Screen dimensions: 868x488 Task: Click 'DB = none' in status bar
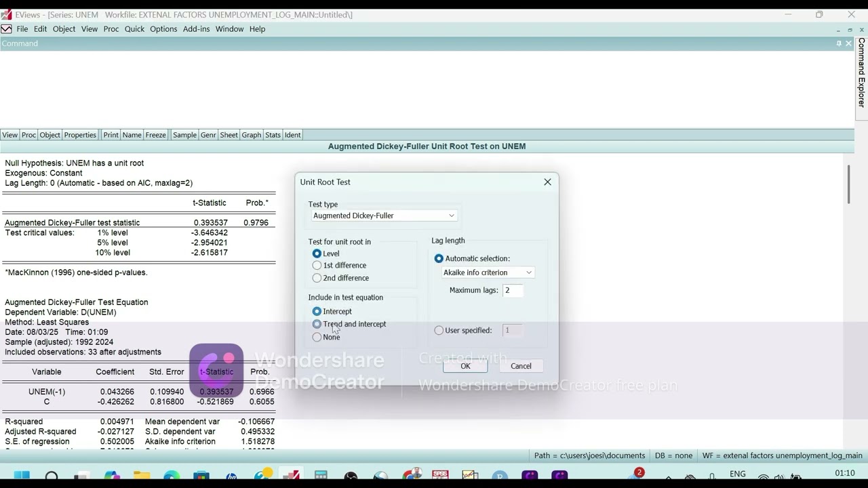point(673,455)
